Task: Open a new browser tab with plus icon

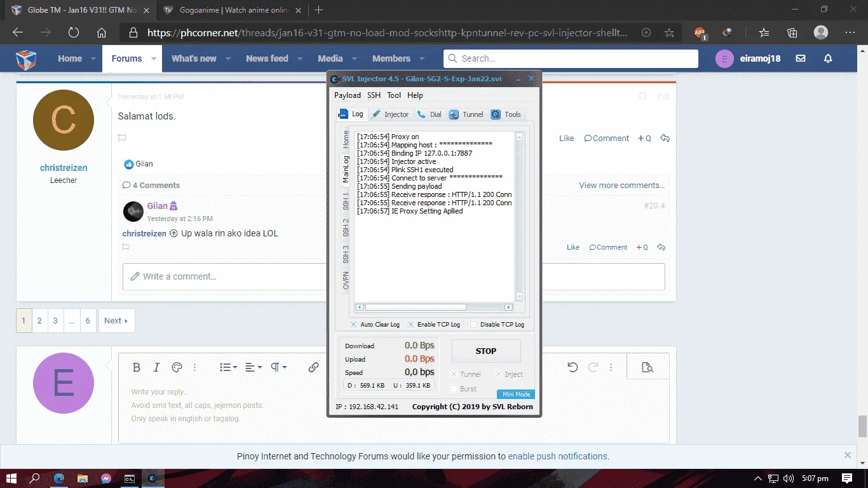Action: 318,10
